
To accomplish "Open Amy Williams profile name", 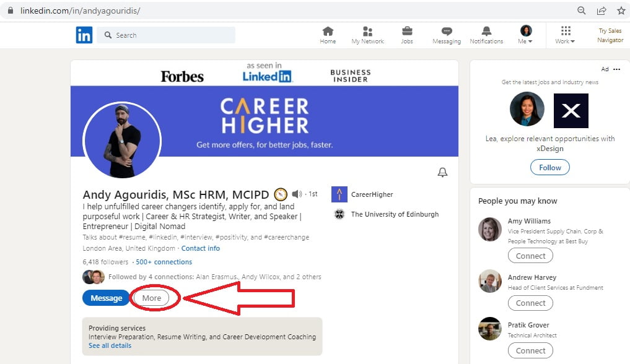I will click(529, 221).
